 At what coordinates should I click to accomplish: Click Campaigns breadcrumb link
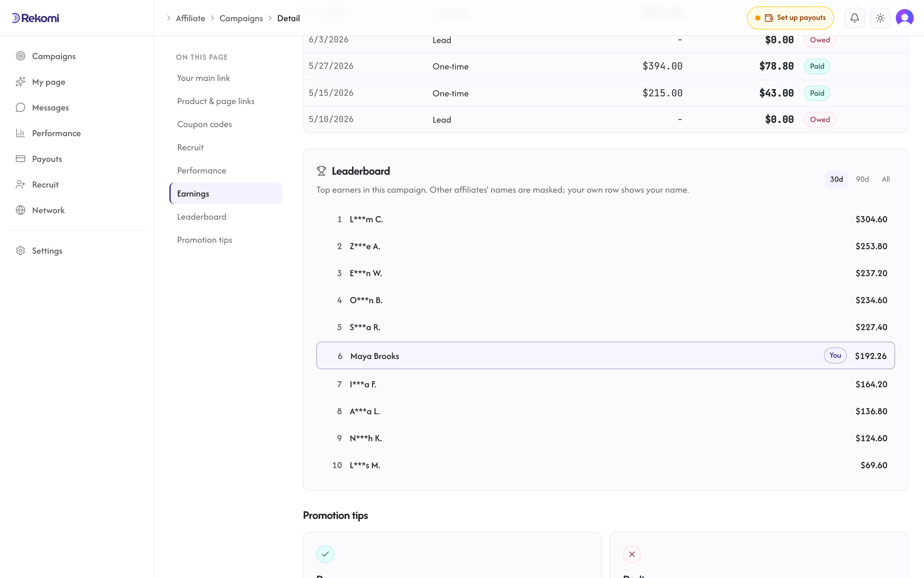241,18
